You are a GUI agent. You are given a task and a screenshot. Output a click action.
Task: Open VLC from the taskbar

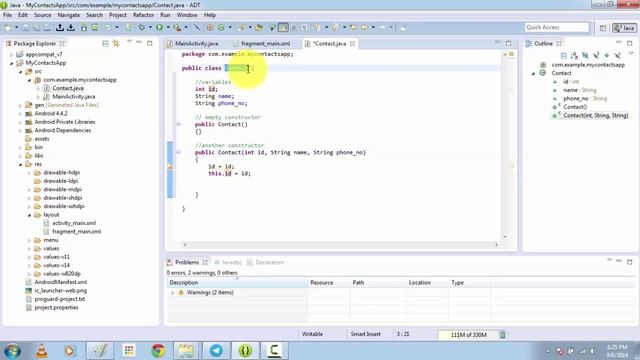42,351
